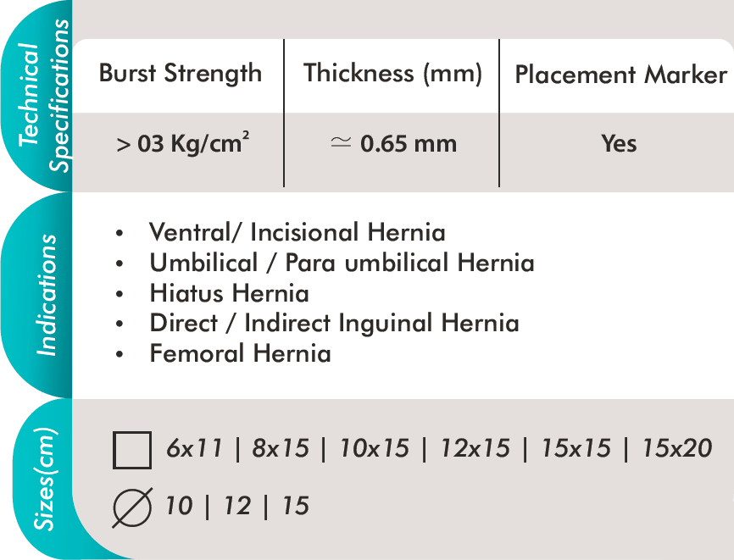This screenshot has height=560, width=734.
Task: Click the square shape icon beside sizes
Action: pyautogui.click(x=132, y=450)
